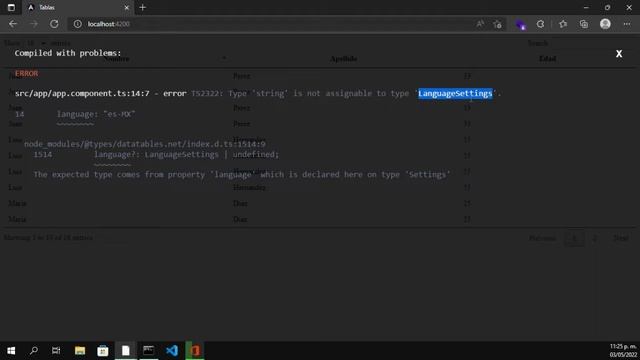Open the browser profile avatar
The height and width of the screenshot is (360, 640).
click(x=605, y=24)
